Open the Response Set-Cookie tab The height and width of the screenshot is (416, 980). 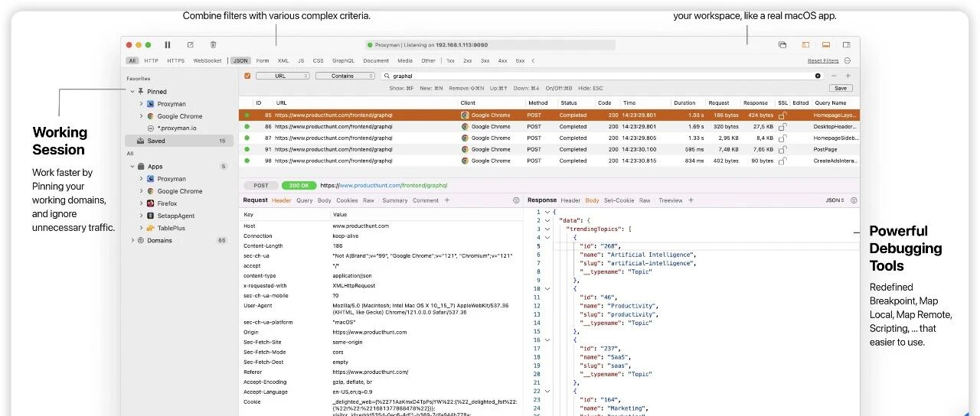(619, 200)
